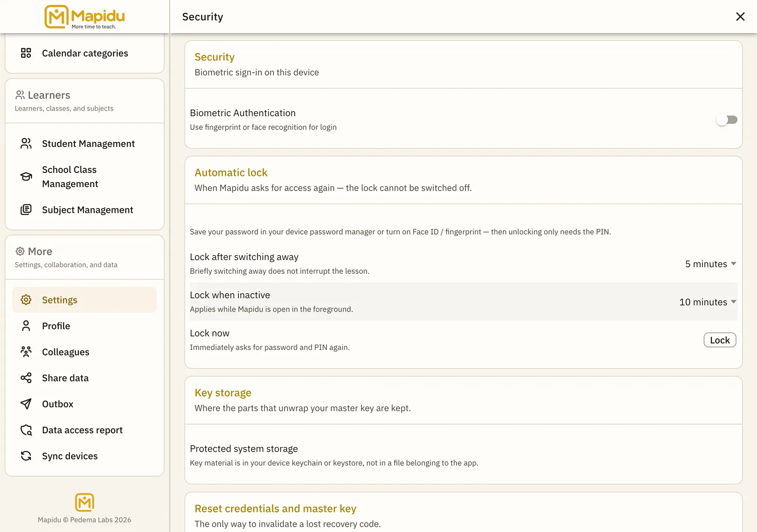This screenshot has width=757, height=532.
Task: Click the Mapidu footer logo icon
Action: (x=85, y=502)
